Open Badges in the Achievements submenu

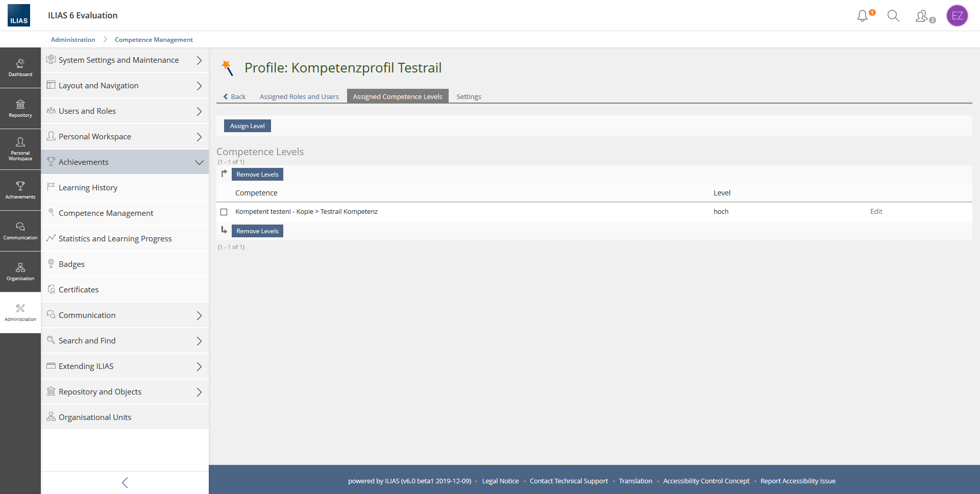coord(71,264)
